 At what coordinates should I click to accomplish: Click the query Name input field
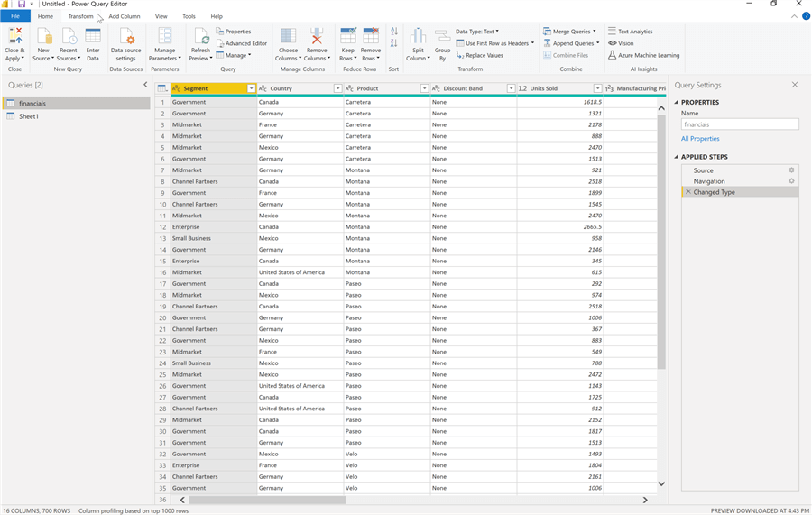click(739, 124)
